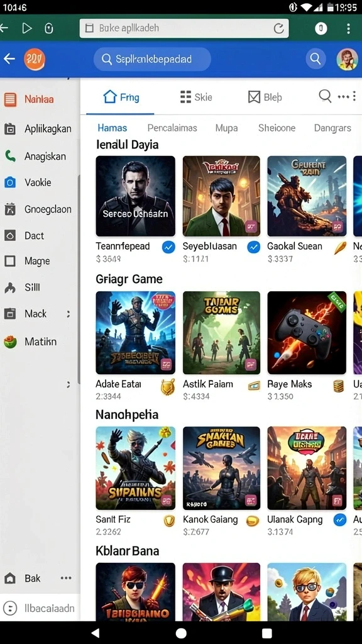The width and height of the screenshot is (362, 644).
Task: Open the Astlk Paiam game thumbnail
Action: pyautogui.click(x=221, y=333)
